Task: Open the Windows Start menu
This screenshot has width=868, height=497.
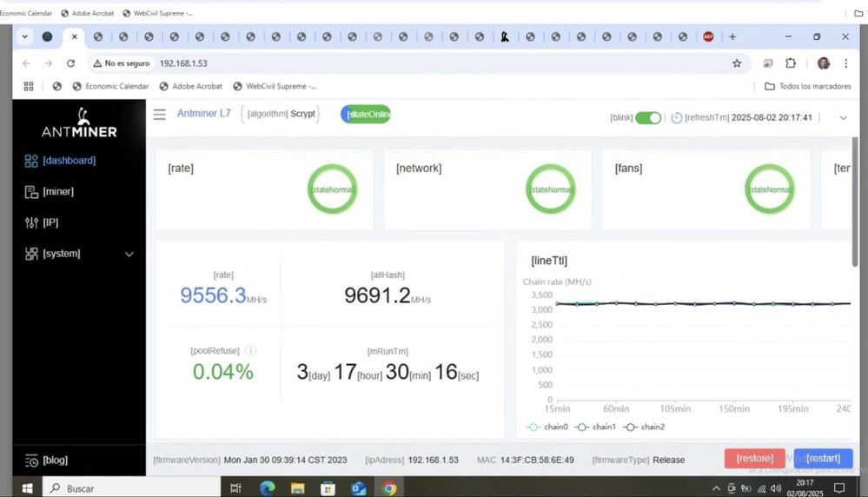Action: (x=27, y=488)
